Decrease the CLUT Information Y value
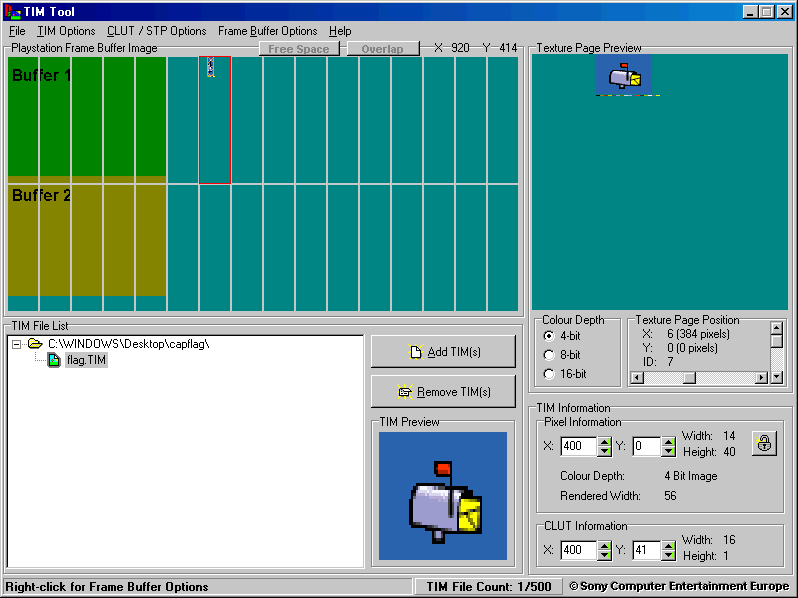Screen dimensions: 798x598 coord(668,555)
